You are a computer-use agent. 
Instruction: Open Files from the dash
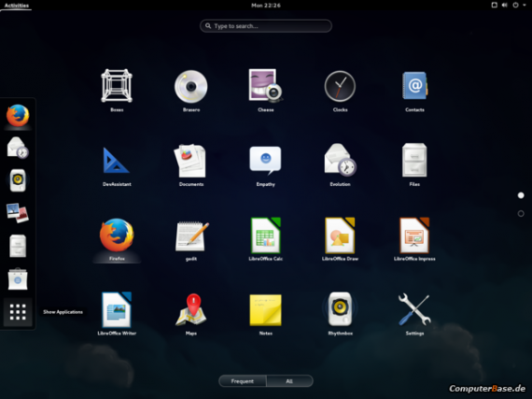18,246
